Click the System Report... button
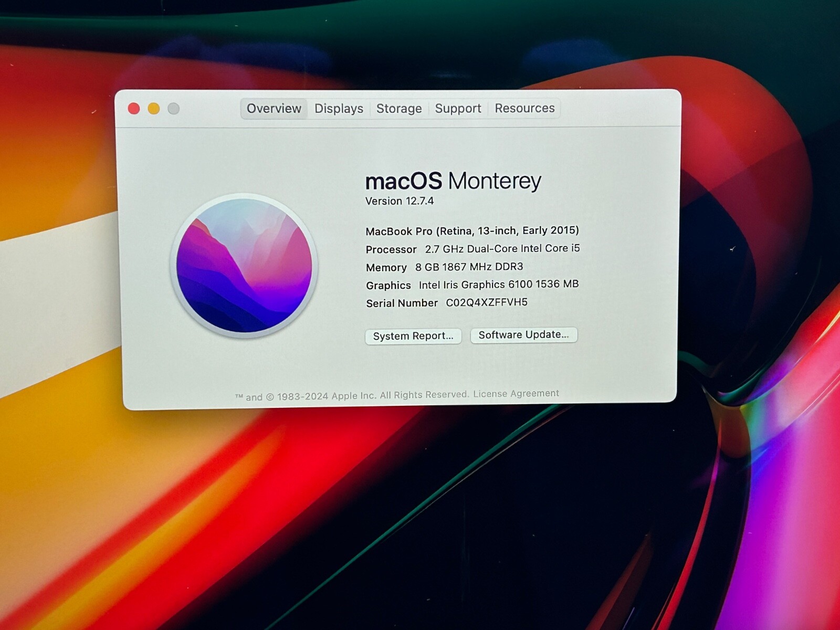The image size is (840, 630). pyautogui.click(x=413, y=336)
